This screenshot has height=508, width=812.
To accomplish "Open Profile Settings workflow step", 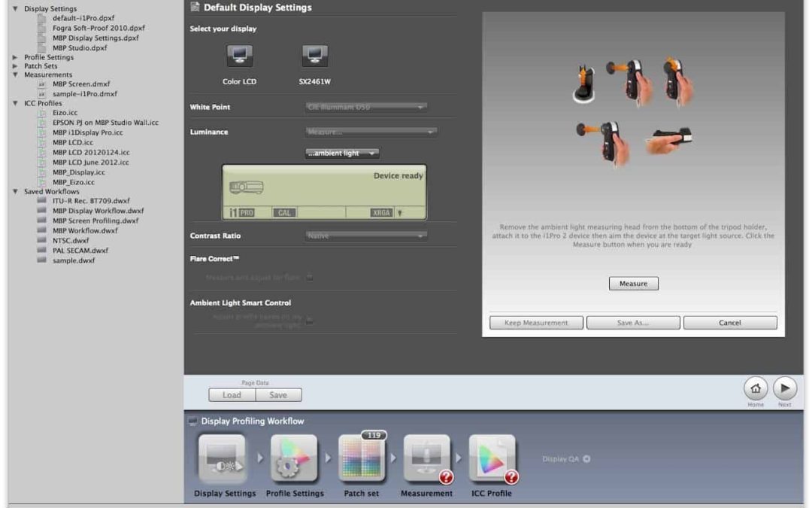I will 295,459.
